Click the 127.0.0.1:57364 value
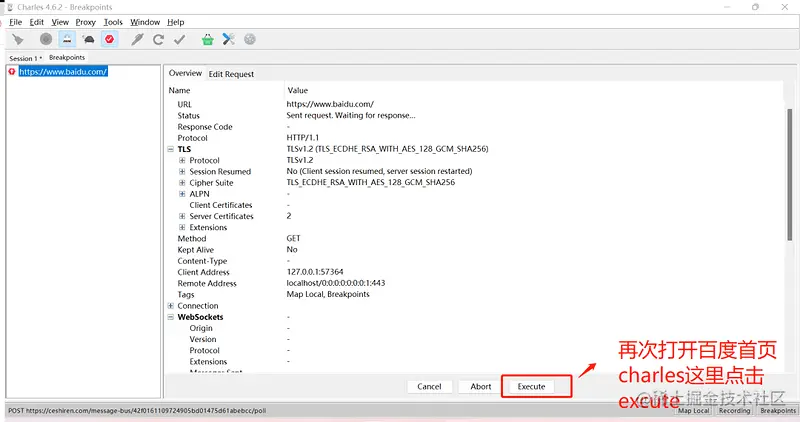The height and width of the screenshot is (422, 800). (315, 272)
